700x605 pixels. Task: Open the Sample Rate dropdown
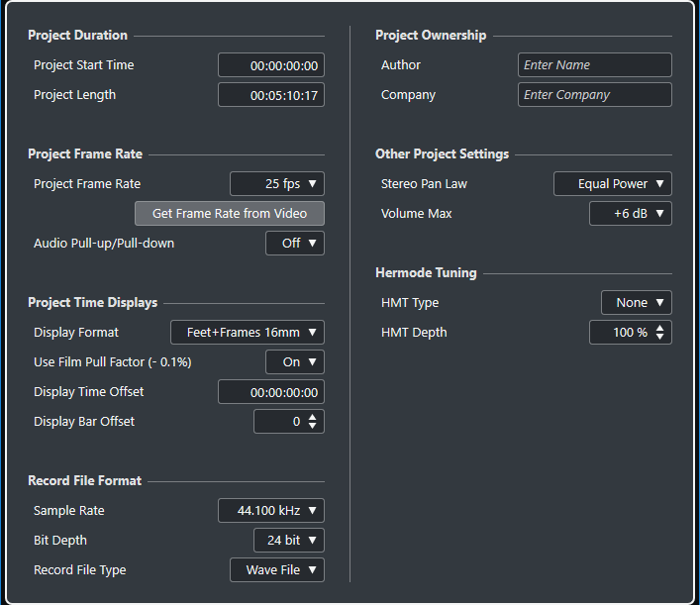click(271, 511)
